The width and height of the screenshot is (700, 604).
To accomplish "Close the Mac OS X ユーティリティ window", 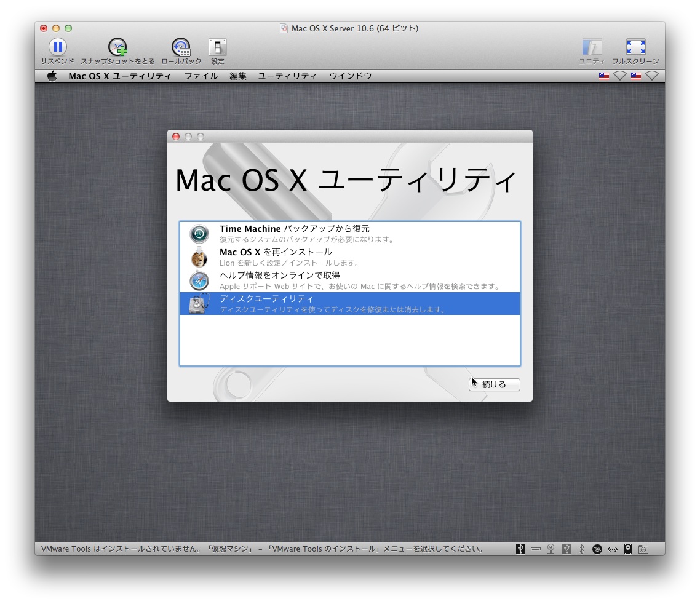I will pyautogui.click(x=176, y=137).
